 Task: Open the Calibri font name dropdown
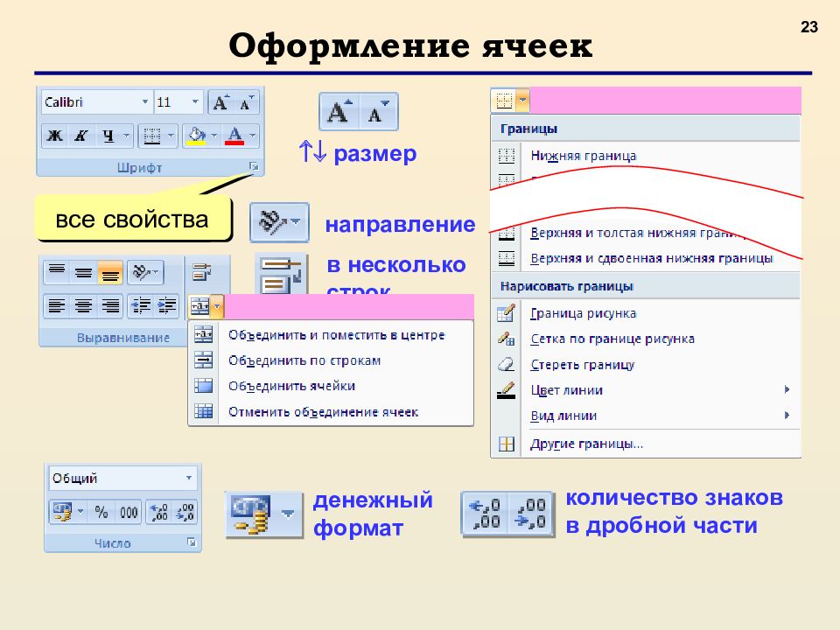tap(144, 100)
